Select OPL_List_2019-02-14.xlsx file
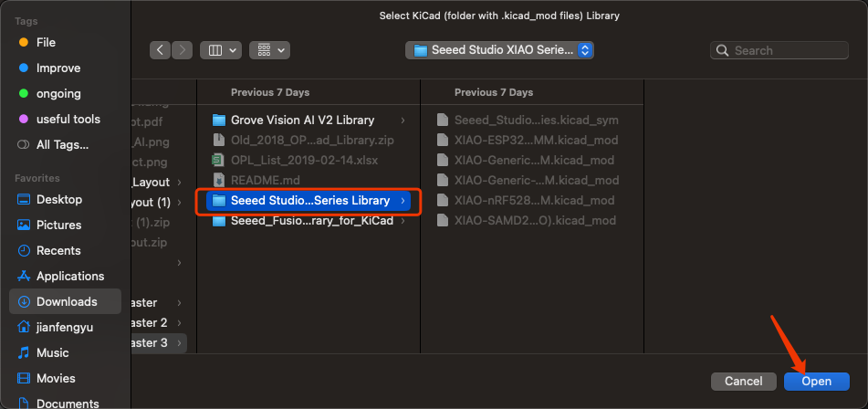Image resolution: width=868 pixels, height=409 pixels. [309, 160]
